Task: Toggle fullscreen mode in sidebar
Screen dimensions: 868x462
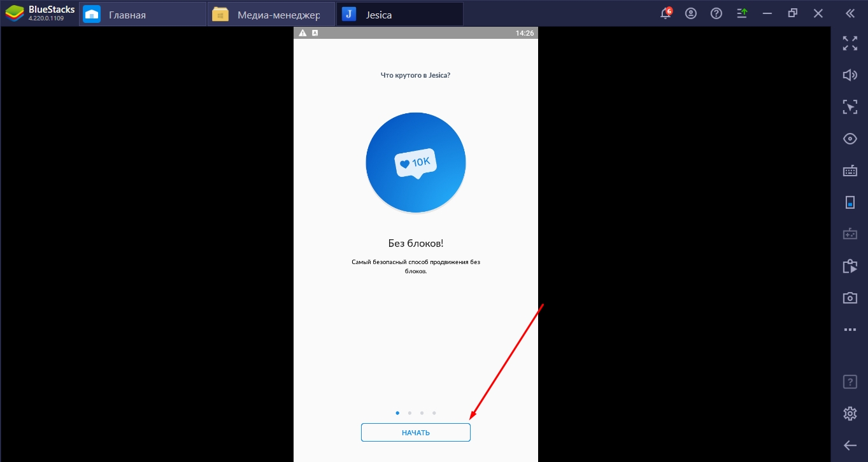Action: click(850, 43)
